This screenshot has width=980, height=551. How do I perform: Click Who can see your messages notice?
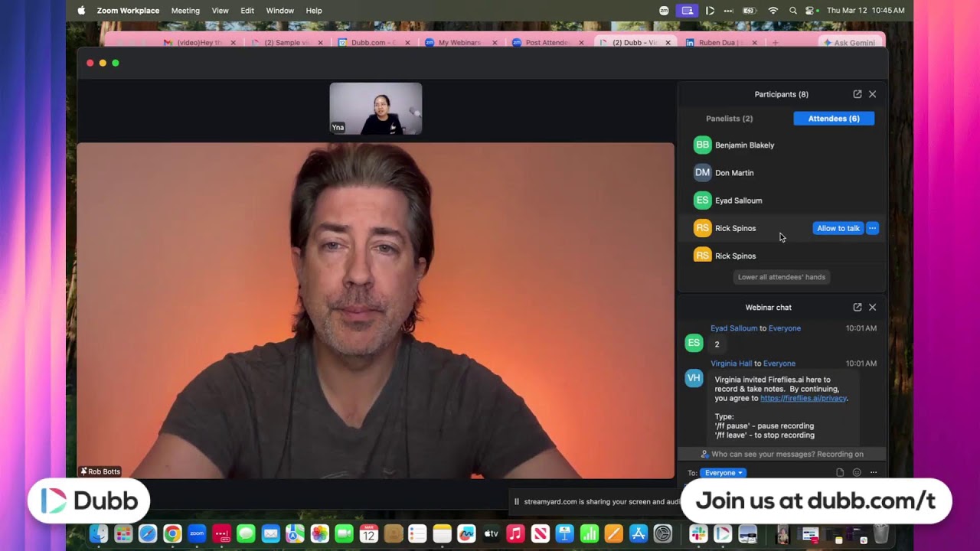[782, 454]
